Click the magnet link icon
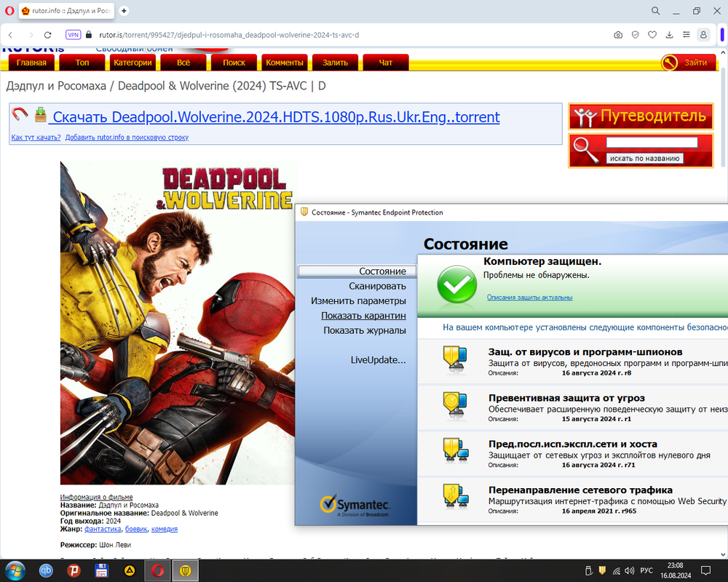The width and height of the screenshot is (728, 582). (x=20, y=113)
